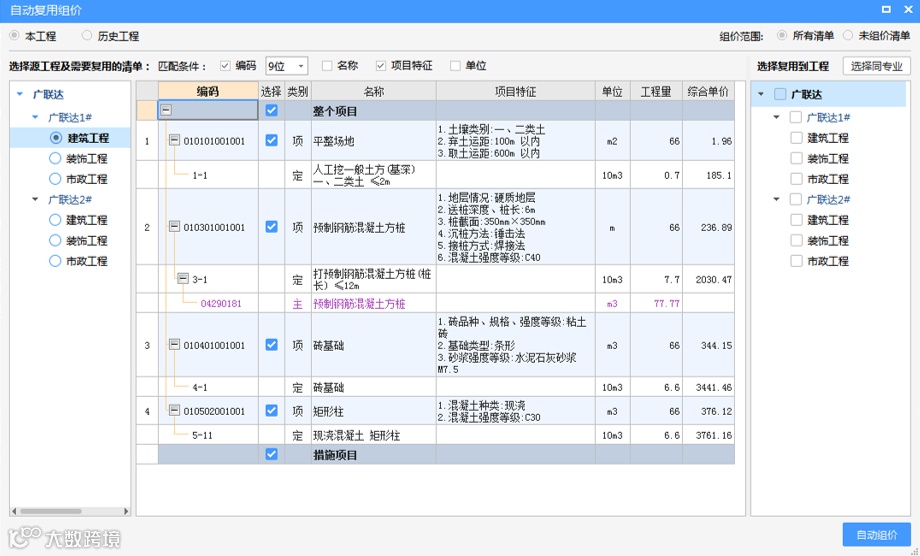
Task: Uncheck selection for 矩形柱 row
Action: (x=272, y=411)
